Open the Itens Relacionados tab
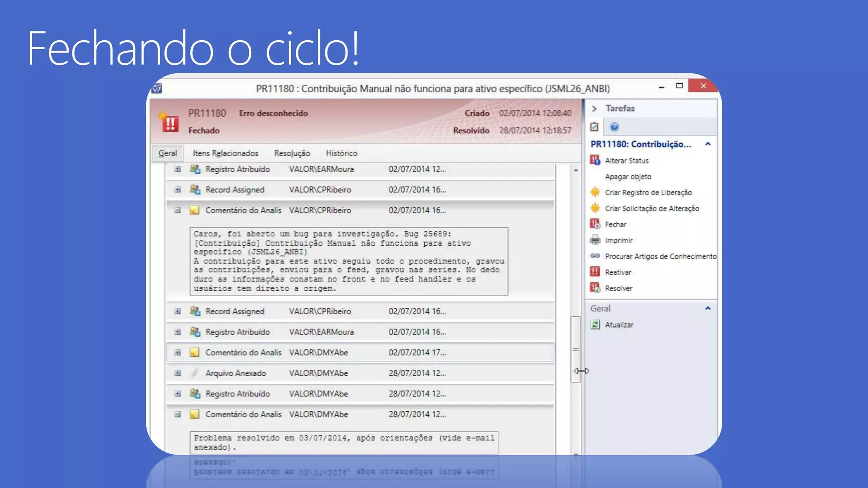This screenshot has height=488, width=868. [225, 153]
